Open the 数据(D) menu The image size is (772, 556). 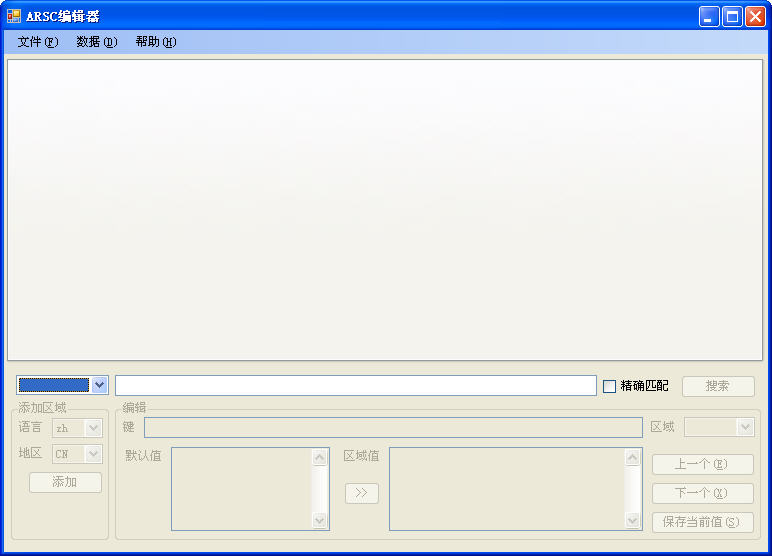click(x=96, y=42)
